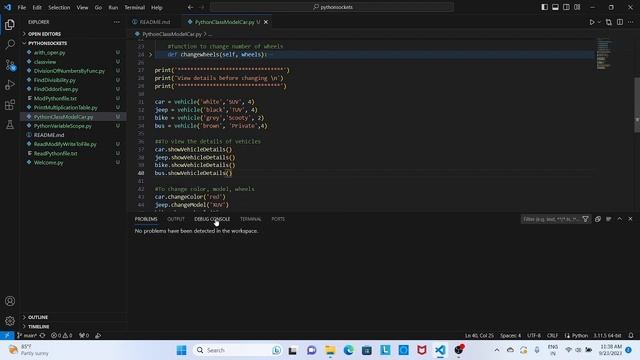Open PrintMultiplicationTable.py file
The width and height of the screenshot is (640, 360).
66,107
